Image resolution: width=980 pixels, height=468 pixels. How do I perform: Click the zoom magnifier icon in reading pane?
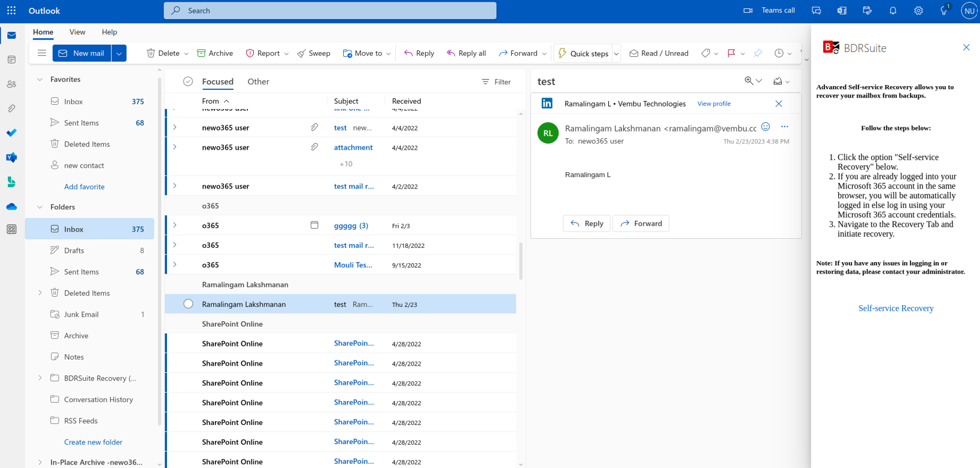(749, 81)
